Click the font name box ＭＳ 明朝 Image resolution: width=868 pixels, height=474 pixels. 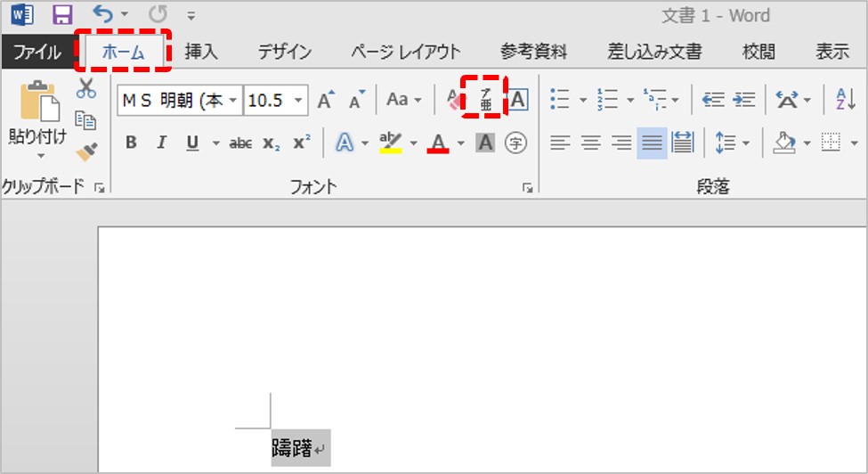coord(172,100)
